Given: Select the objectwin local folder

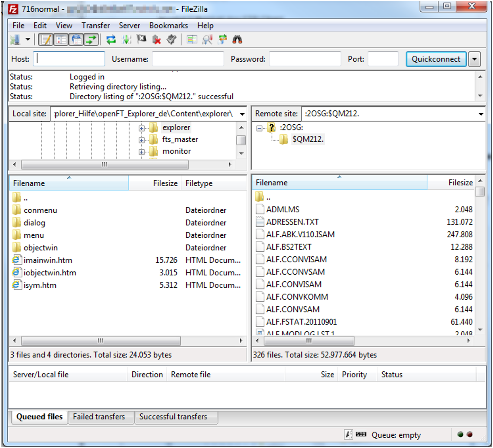Looking at the screenshot, I should point(40,248).
